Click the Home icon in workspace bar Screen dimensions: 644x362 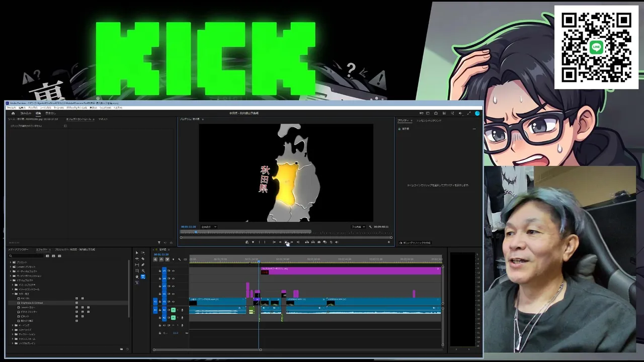13,113
